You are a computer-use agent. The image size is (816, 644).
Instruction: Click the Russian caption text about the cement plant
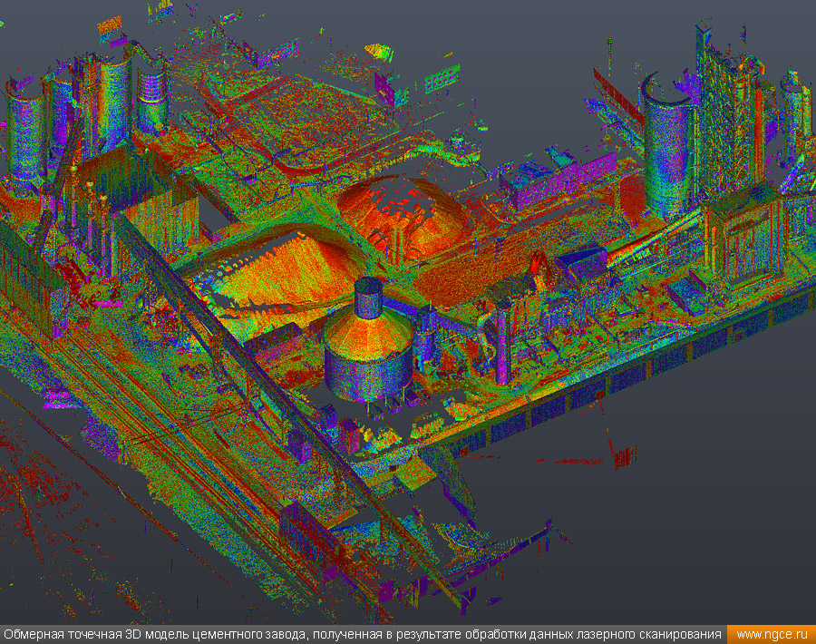coord(363,634)
